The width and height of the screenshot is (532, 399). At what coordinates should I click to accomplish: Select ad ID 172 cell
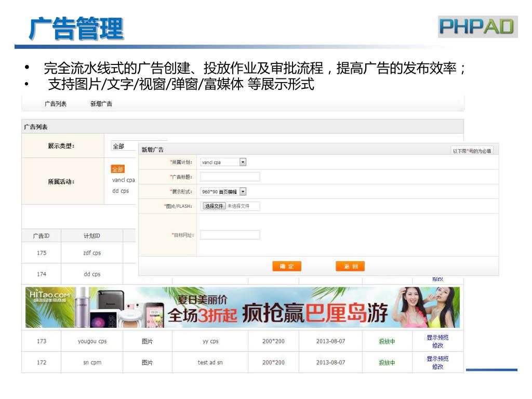pos(42,362)
